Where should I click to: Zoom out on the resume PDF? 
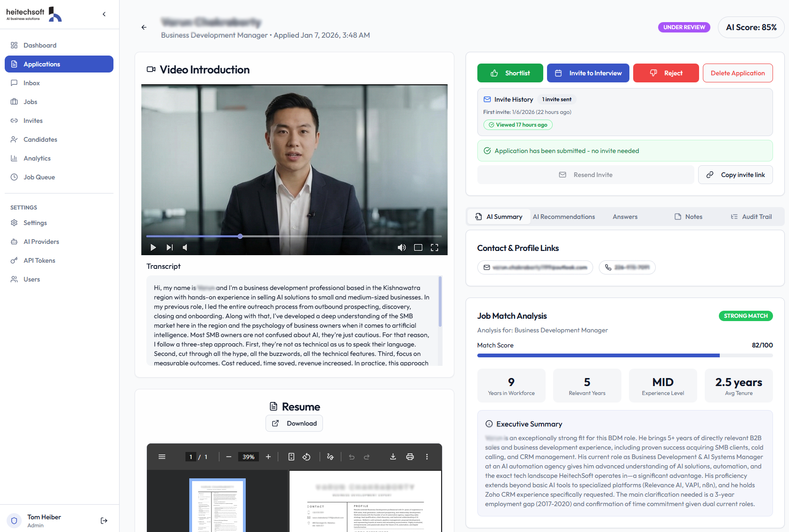(229, 457)
